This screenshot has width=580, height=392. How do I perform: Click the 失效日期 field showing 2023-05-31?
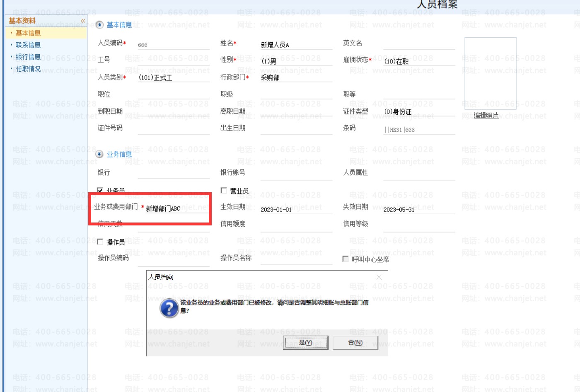pyautogui.click(x=419, y=209)
